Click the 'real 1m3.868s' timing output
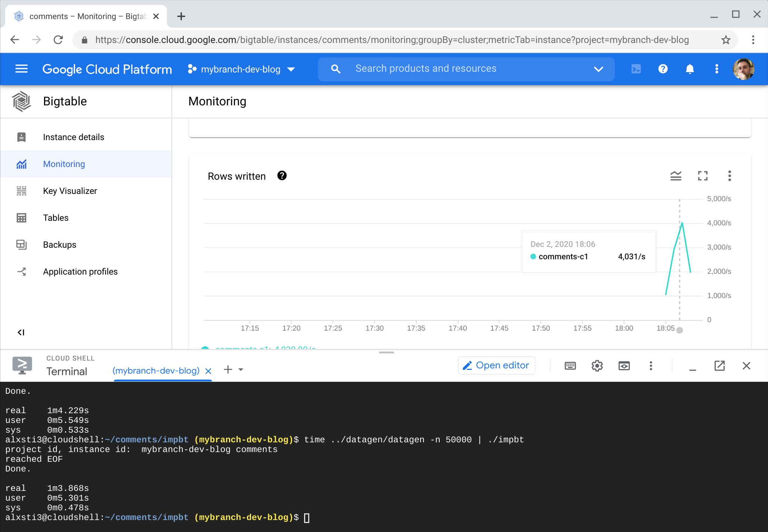The width and height of the screenshot is (768, 532). click(x=47, y=488)
